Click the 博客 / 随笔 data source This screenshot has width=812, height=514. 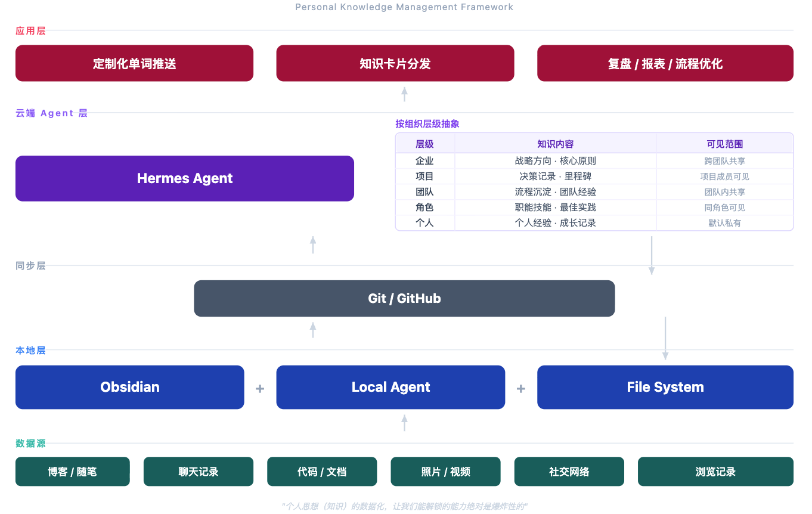[72, 472]
